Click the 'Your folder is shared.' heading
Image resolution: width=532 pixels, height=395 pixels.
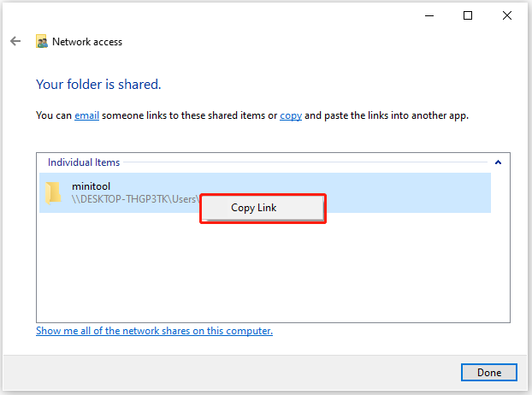98,85
